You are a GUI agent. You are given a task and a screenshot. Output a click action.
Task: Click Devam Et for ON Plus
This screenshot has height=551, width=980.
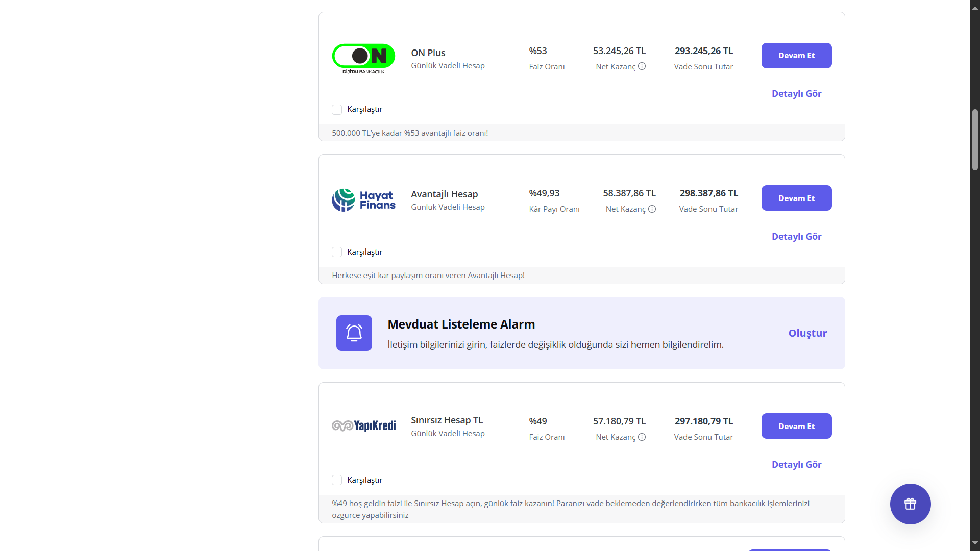tap(796, 56)
